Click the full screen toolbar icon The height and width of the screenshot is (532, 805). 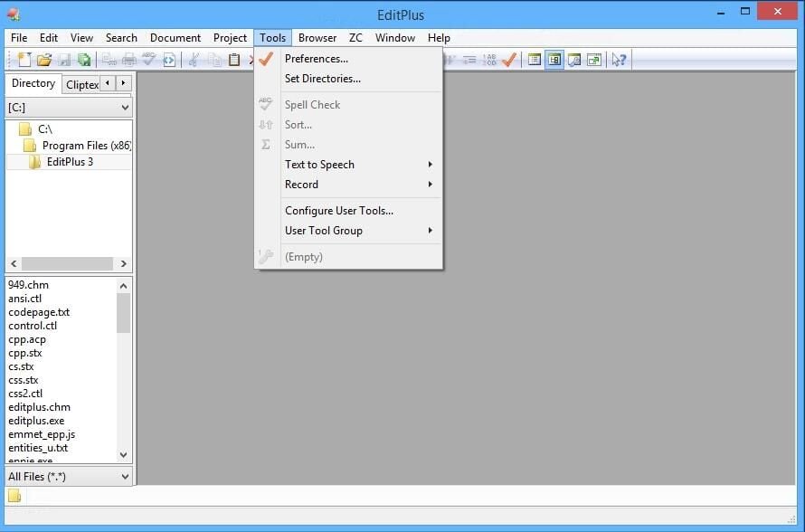click(x=594, y=60)
